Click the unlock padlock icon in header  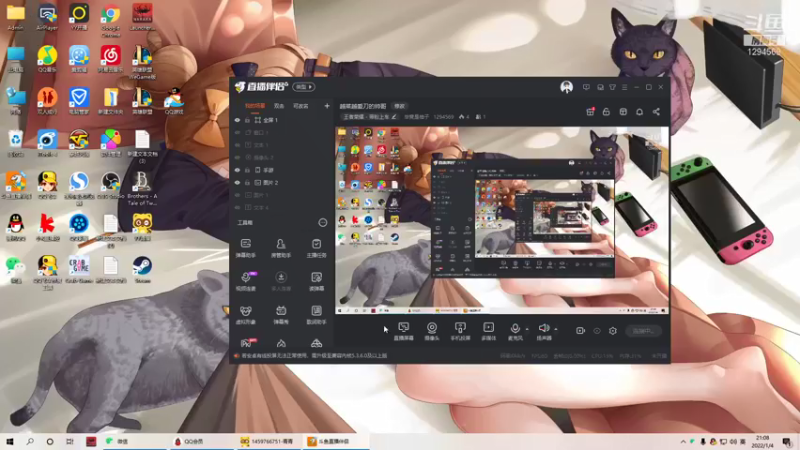pyautogui.click(x=606, y=112)
